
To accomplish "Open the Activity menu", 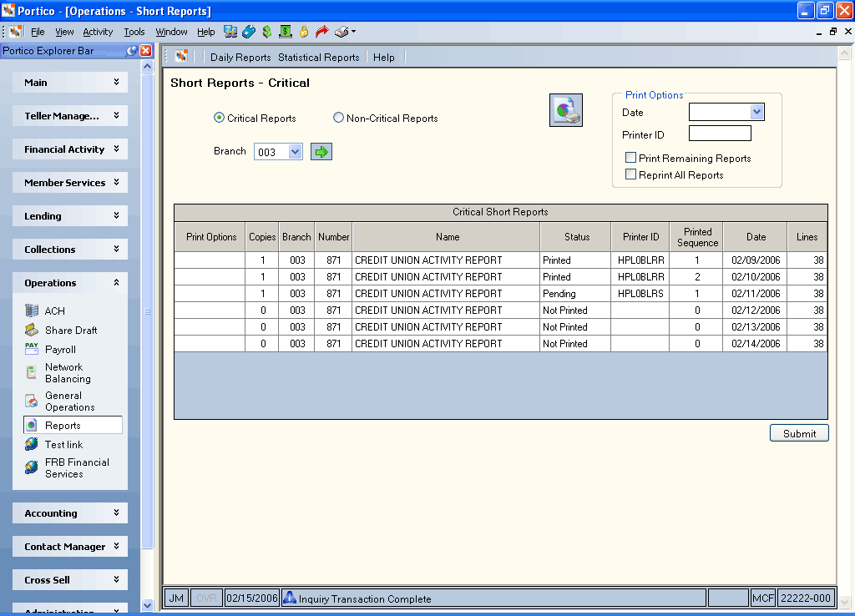I will [98, 32].
